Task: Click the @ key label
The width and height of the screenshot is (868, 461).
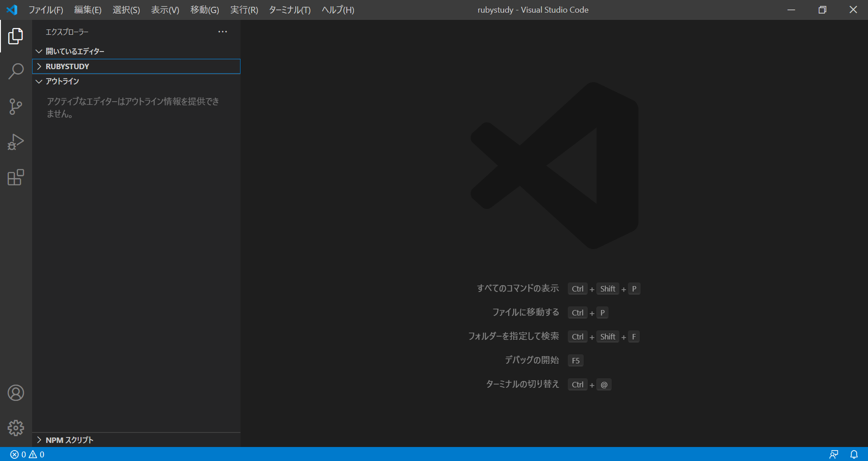Action: [x=604, y=385]
